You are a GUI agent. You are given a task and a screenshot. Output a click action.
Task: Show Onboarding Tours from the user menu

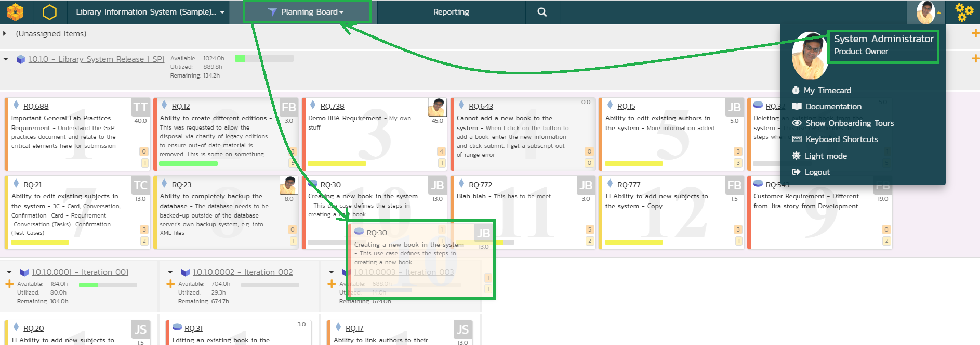pos(849,123)
